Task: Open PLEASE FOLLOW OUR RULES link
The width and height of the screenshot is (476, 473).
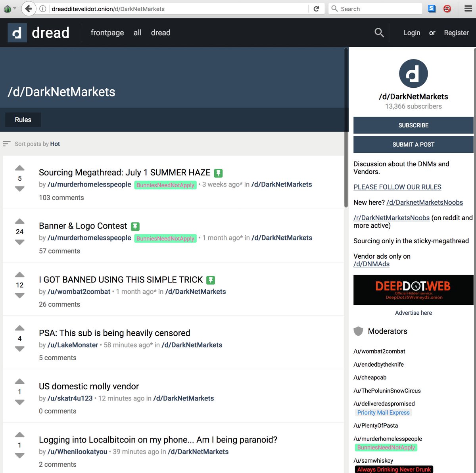Action: point(397,187)
